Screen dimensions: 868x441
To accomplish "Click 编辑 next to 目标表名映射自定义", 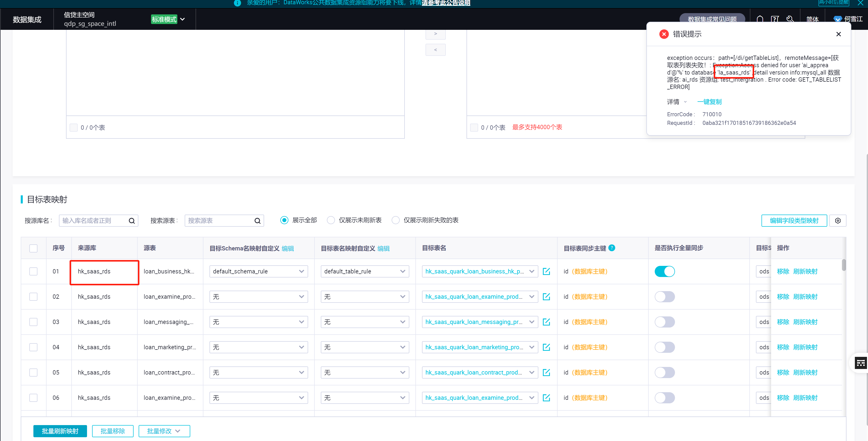I will click(383, 248).
